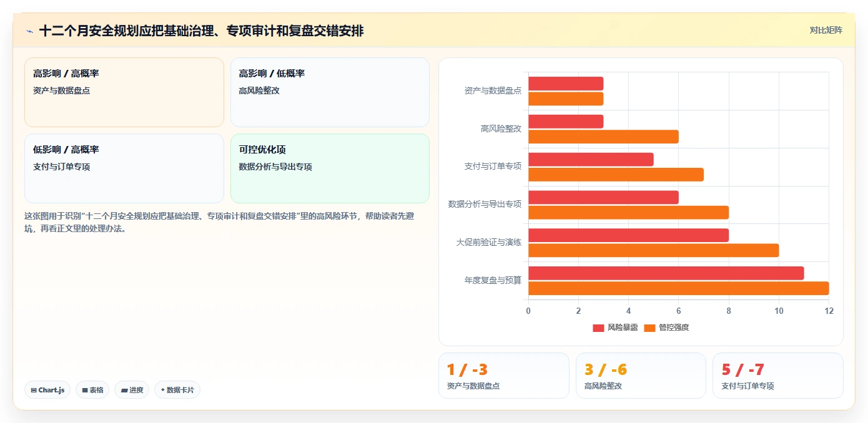Click the orange 数据分析与导出专项 bar
This screenshot has width=868, height=423.
coord(628,212)
